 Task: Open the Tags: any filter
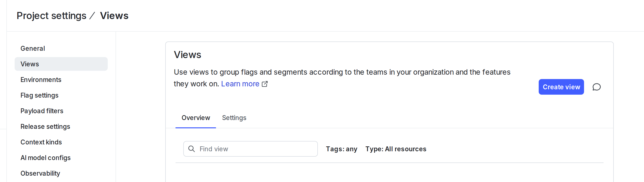click(x=342, y=149)
